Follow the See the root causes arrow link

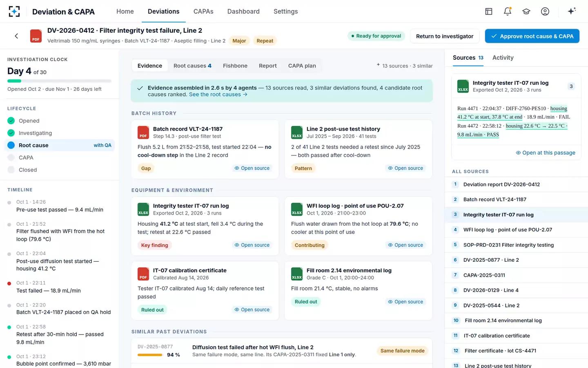(x=218, y=94)
